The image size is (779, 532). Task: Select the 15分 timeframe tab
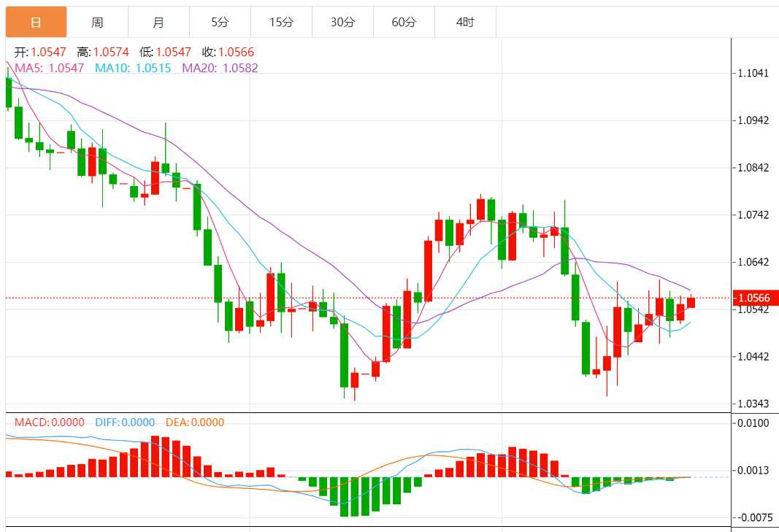281,23
